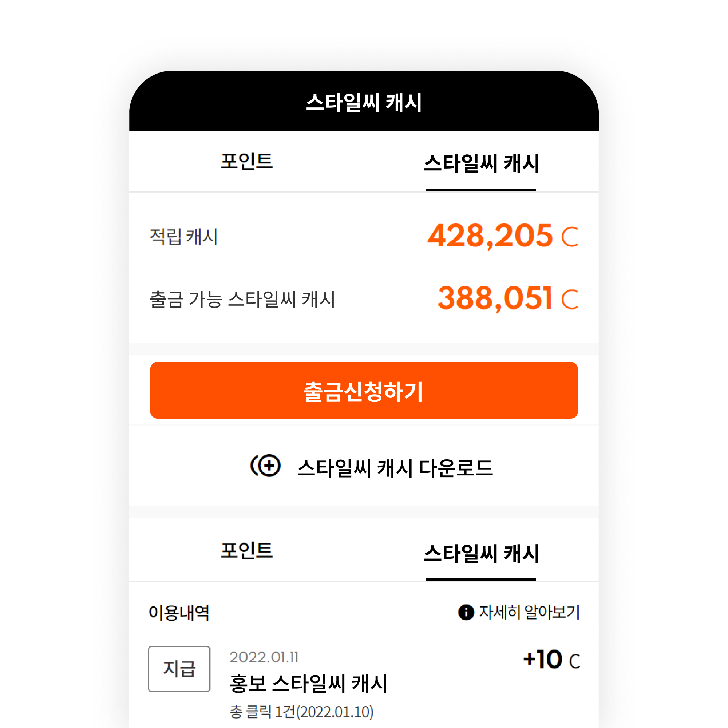Tap the orange C symbol beside 428,205

point(570,237)
